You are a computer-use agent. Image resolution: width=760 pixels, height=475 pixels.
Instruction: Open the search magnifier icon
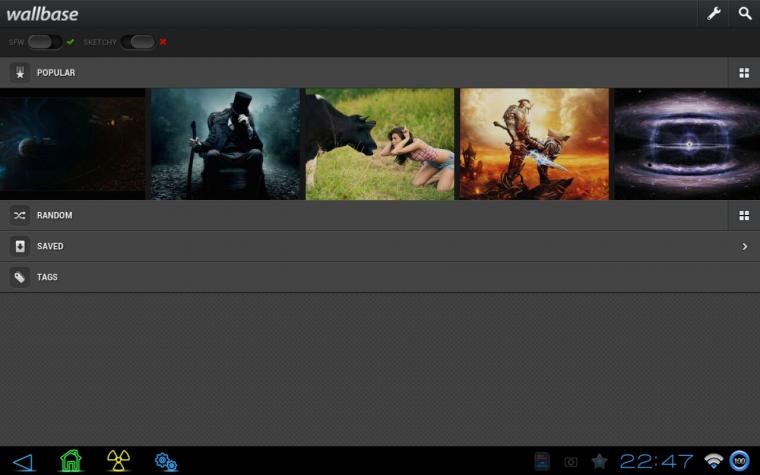click(x=745, y=14)
